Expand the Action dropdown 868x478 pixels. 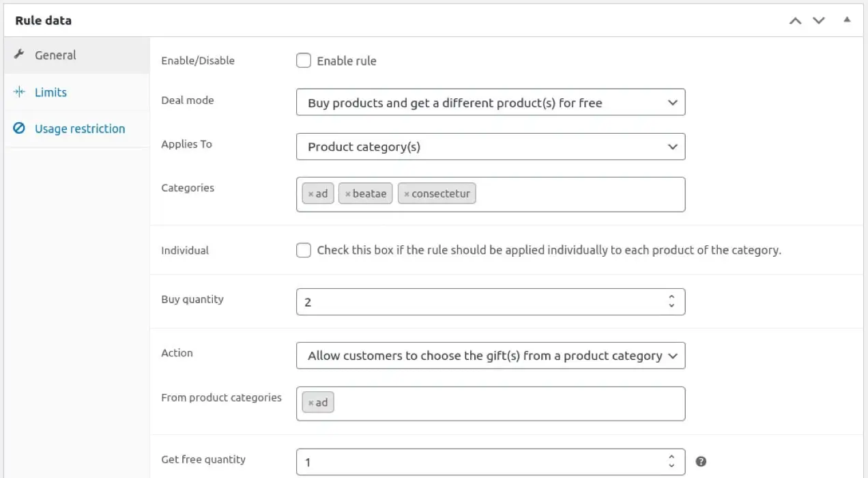click(490, 356)
